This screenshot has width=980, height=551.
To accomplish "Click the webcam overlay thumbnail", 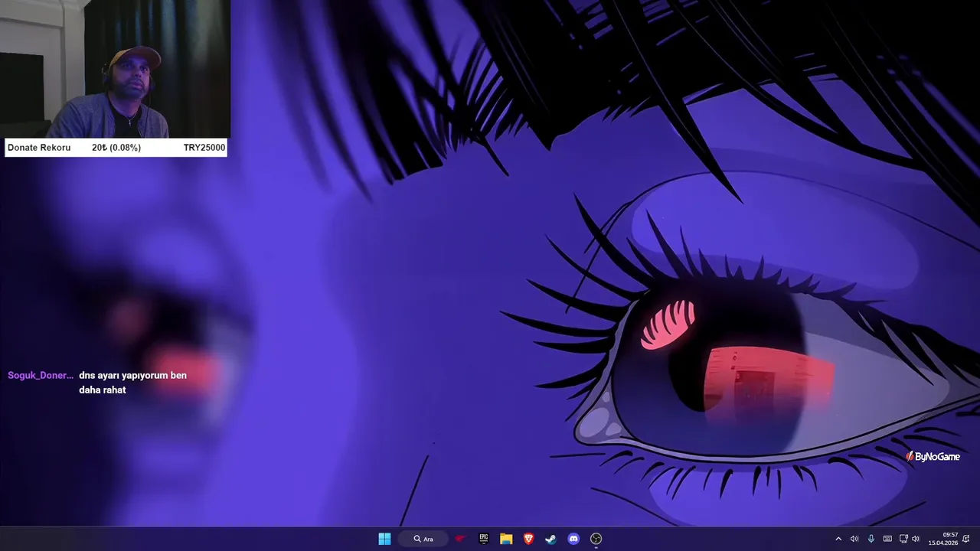I will click(115, 69).
